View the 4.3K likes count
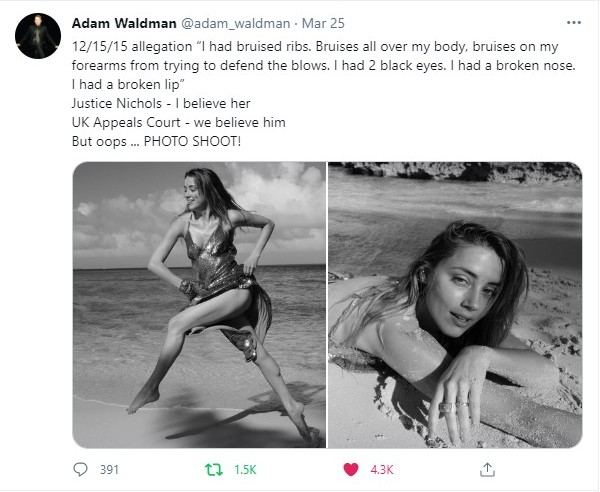 point(382,469)
